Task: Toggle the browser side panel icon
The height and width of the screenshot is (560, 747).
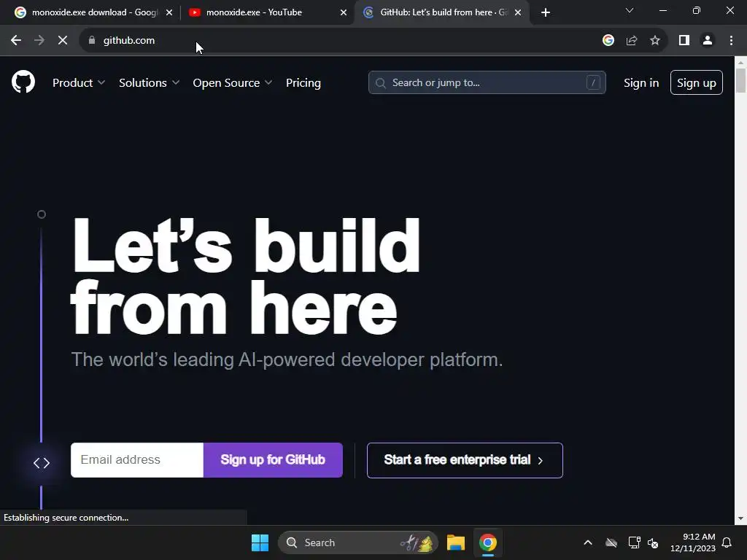Action: click(x=684, y=41)
